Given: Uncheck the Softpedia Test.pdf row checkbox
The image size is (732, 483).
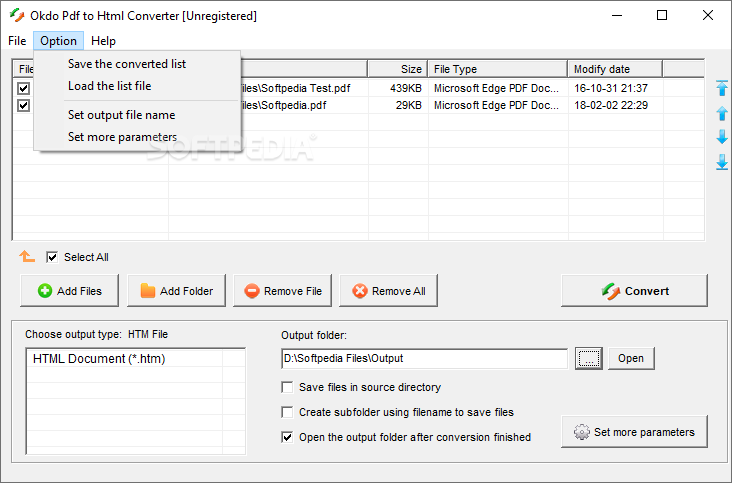Looking at the screenshot, I should coord(23,88).
